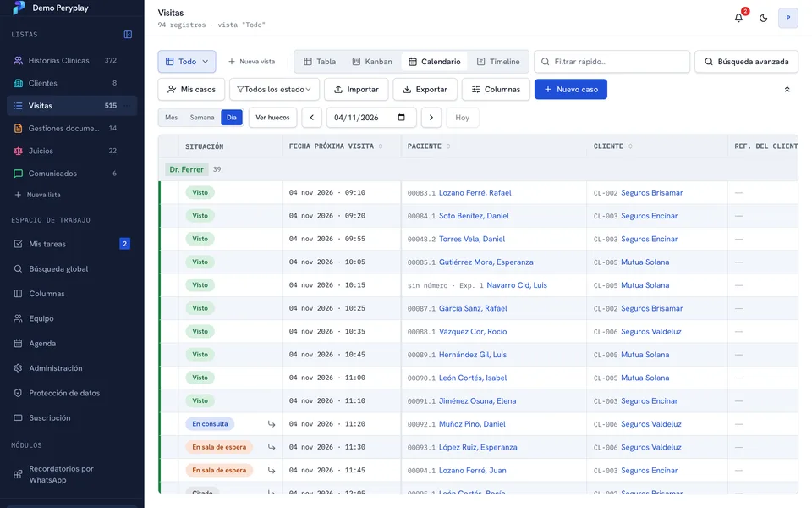Open Protección de datos
812x508 pixels.
tap(72, 393)
